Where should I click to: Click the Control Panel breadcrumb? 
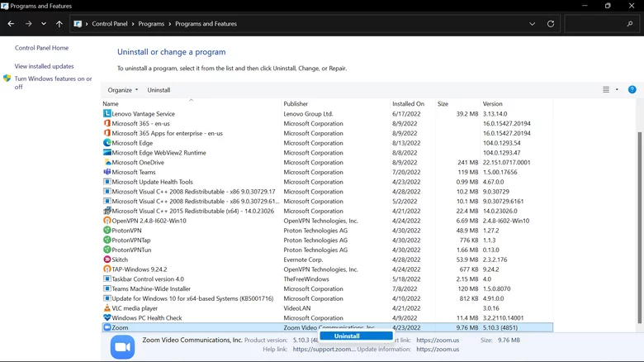point(110,24)
